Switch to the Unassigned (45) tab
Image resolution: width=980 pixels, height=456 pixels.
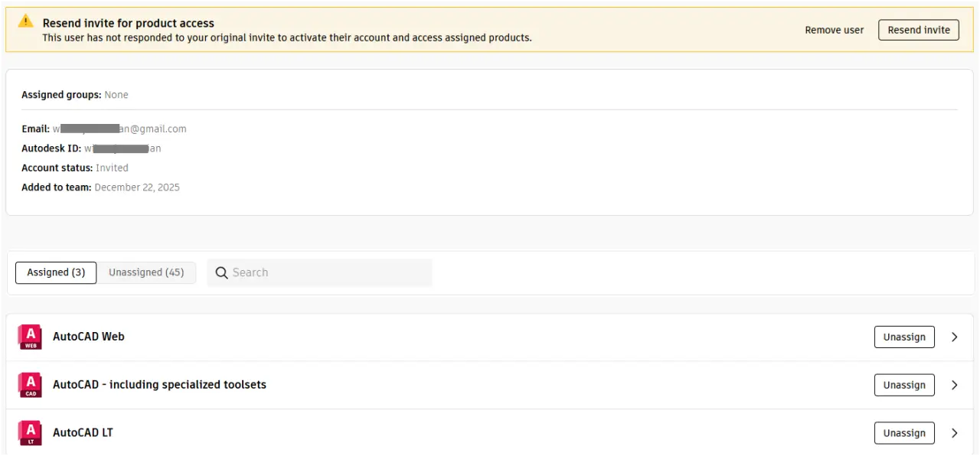point(146,272)
